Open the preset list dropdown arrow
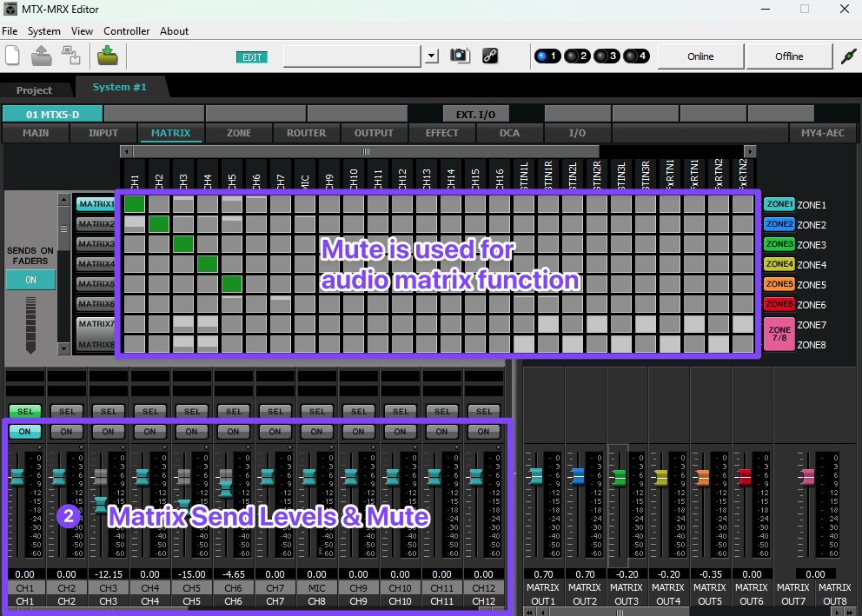 click(432, 56)
